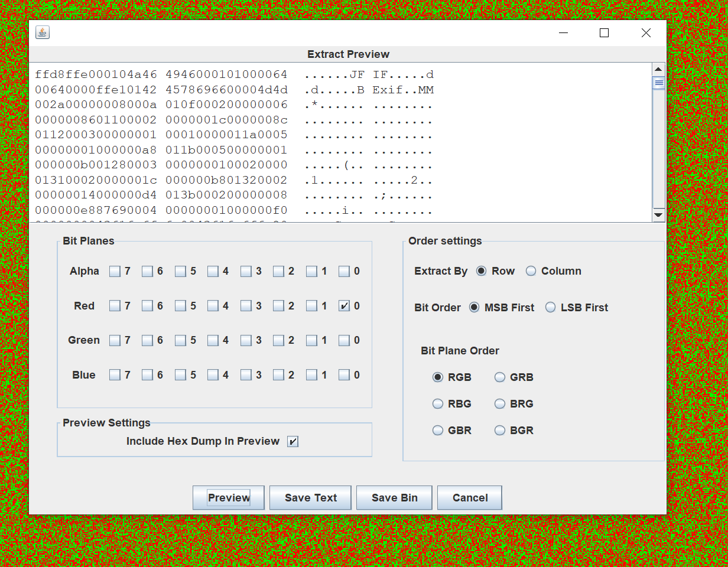
Task: Check Blue bit plane 6
Action: pyautogui.click(x=148, y=375)
